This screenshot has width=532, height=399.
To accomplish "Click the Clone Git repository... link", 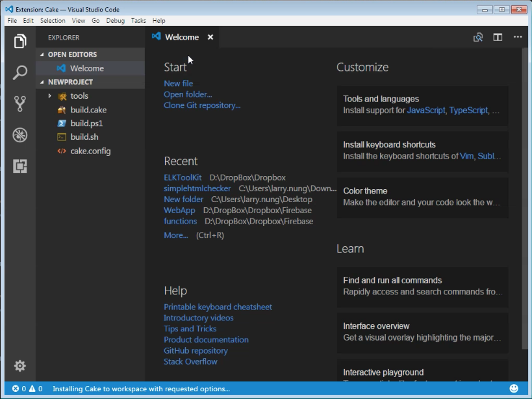I will click(202, 105).
